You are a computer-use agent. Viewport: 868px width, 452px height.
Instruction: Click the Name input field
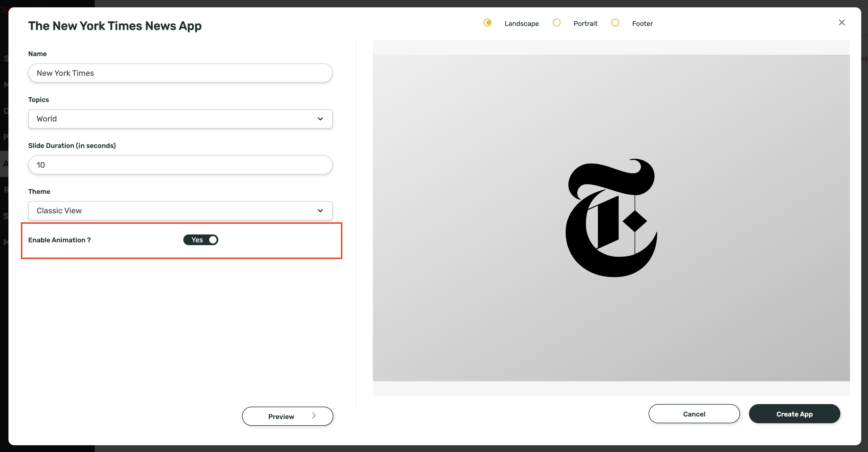(180, 73)
